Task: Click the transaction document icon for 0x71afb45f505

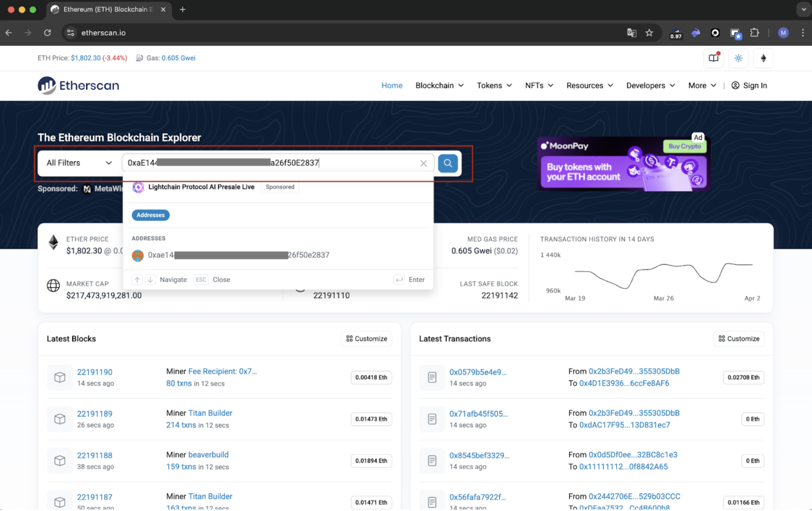Action: pyautogui.click(x=432, y=419)
